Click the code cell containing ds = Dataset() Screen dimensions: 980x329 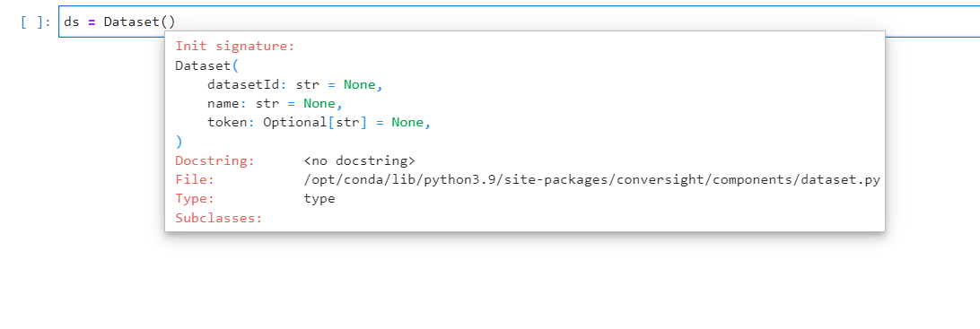(519, 22)
